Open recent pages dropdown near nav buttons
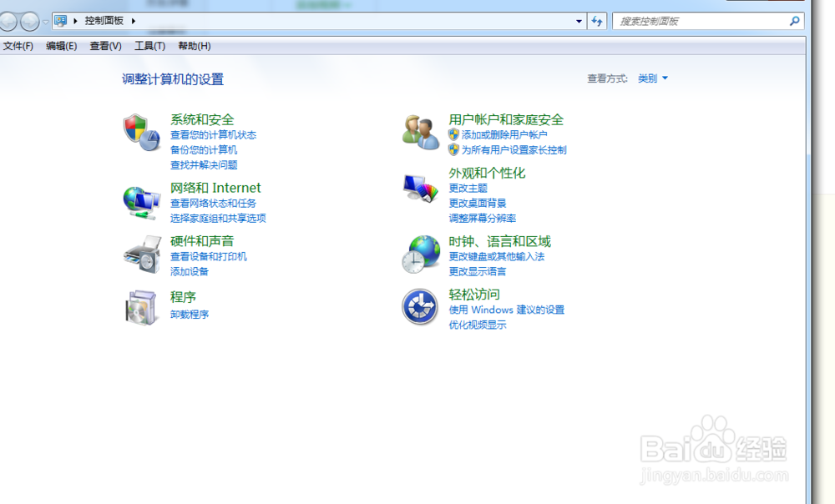Screen dimensions: 835x504 click(45, 22)
